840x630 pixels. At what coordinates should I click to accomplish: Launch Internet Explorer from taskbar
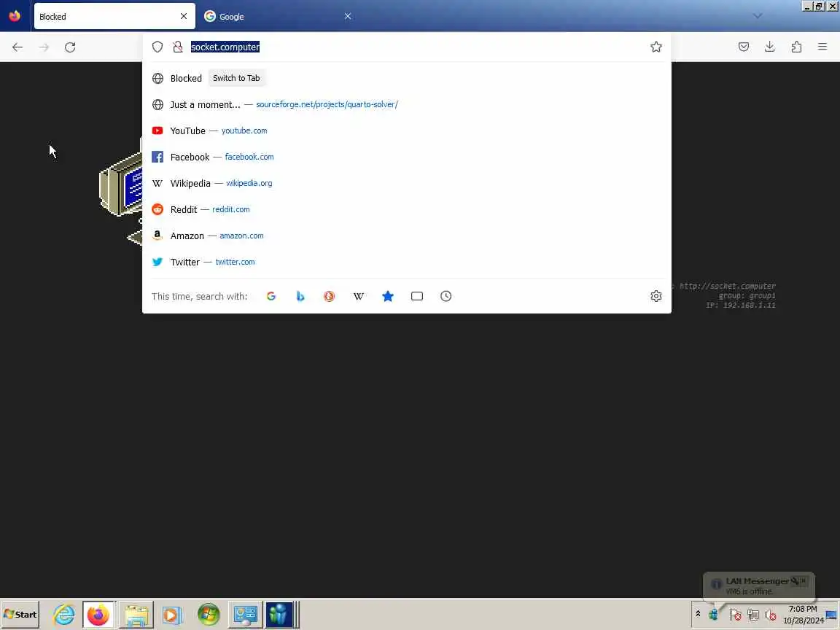(63, 615)
